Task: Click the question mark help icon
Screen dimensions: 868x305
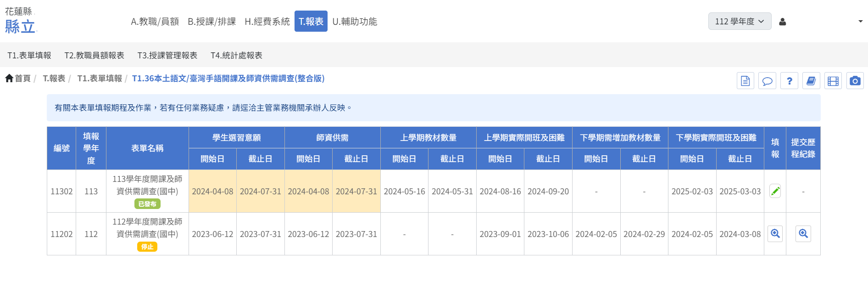Action: pos(789,81)
